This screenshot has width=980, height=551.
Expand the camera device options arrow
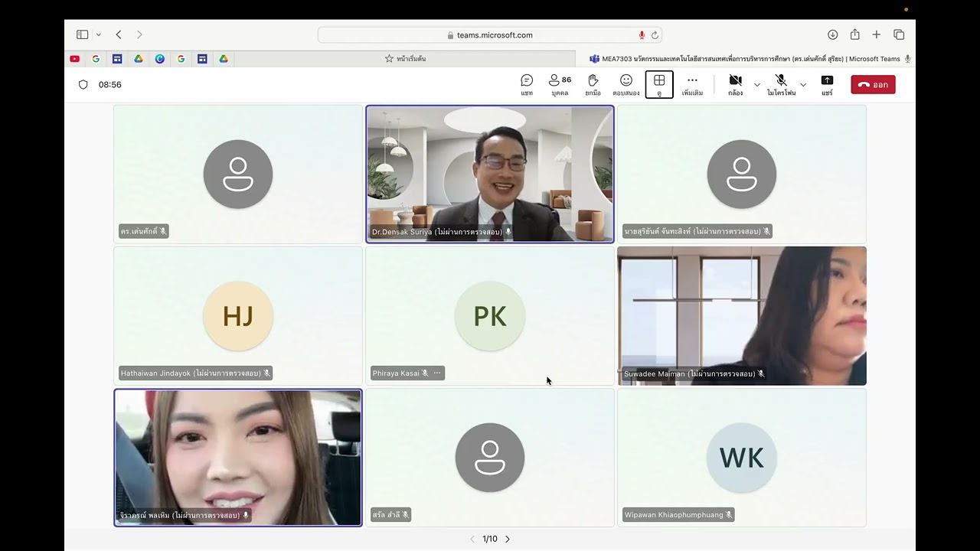click(757, 85)
